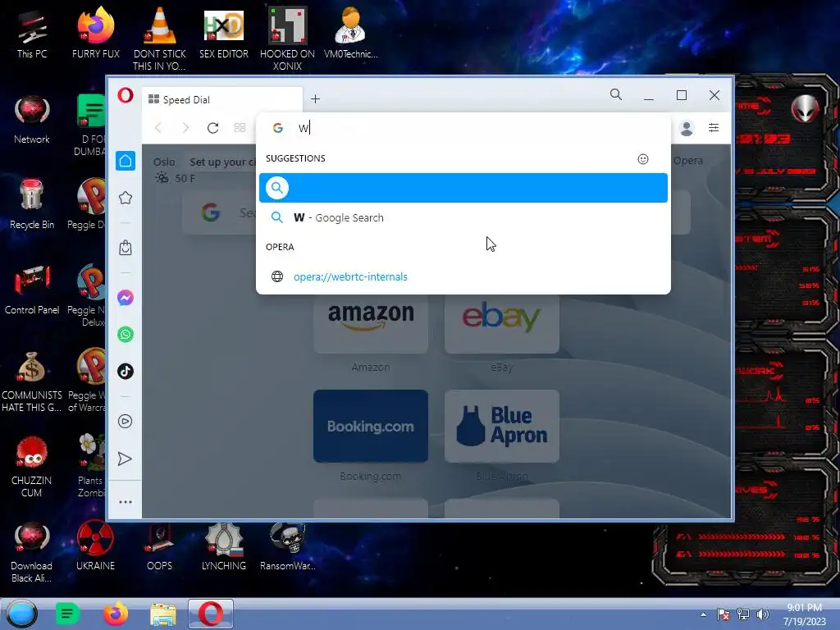The width and height of the screenshot is (840, 630).
Task: Click the Opera logo menu button
Action: pyautogui.click(x=126, y=96)
